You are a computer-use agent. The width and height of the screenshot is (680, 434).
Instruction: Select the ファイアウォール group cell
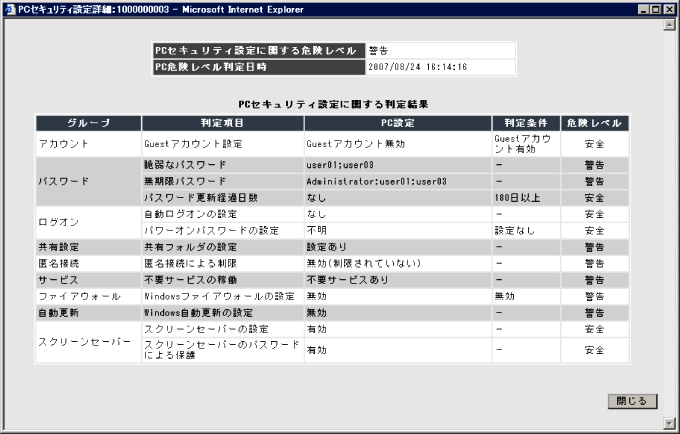88,297
